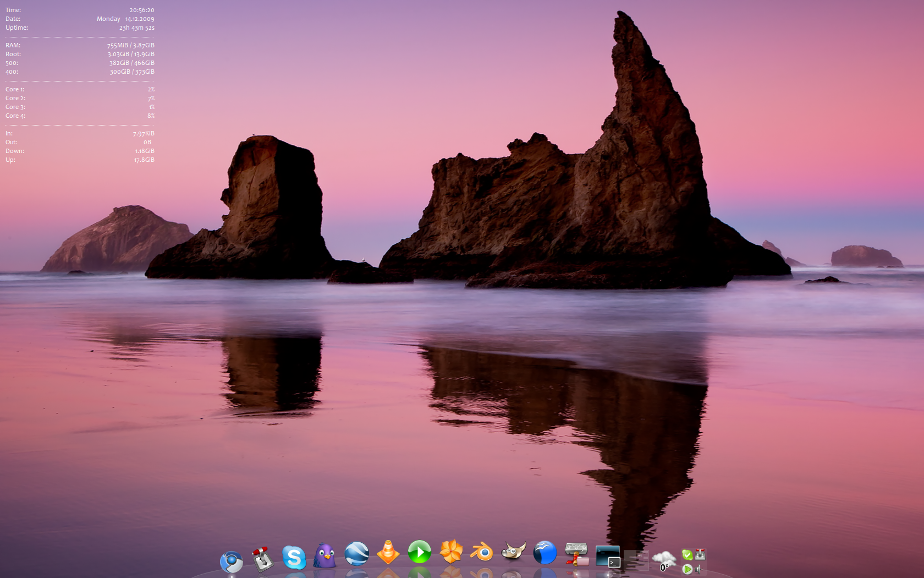Open the terminal from the dock
924x578 pixels.
(x=608, y=557)
